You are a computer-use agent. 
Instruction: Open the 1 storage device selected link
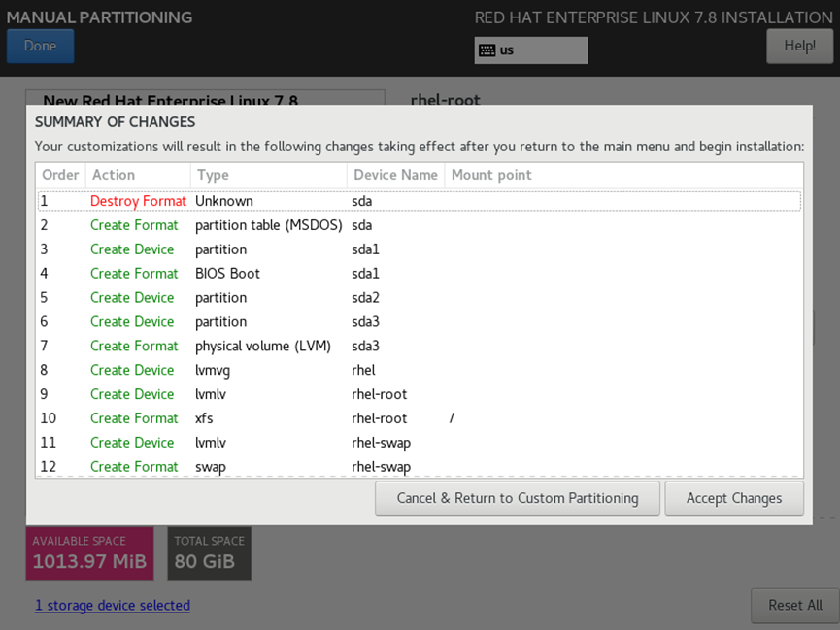(113, 606)
